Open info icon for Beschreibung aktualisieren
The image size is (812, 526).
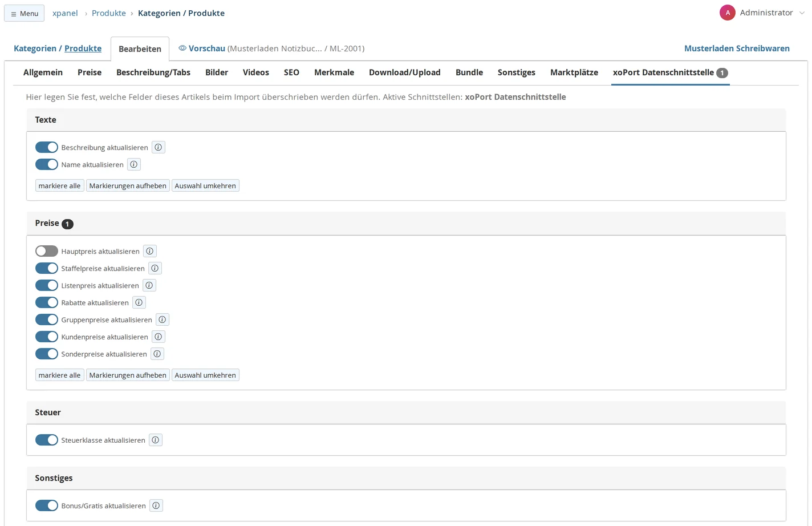159,147
